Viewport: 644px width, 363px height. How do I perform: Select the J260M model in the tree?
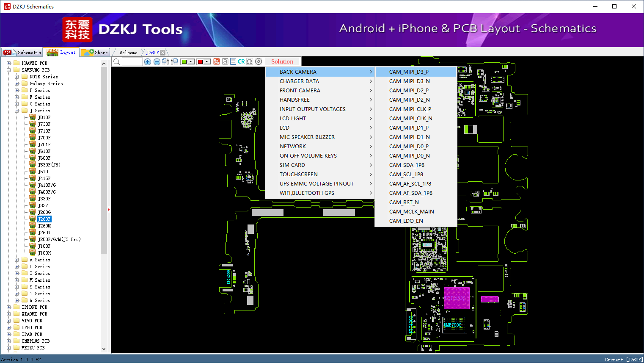[44, 226]
